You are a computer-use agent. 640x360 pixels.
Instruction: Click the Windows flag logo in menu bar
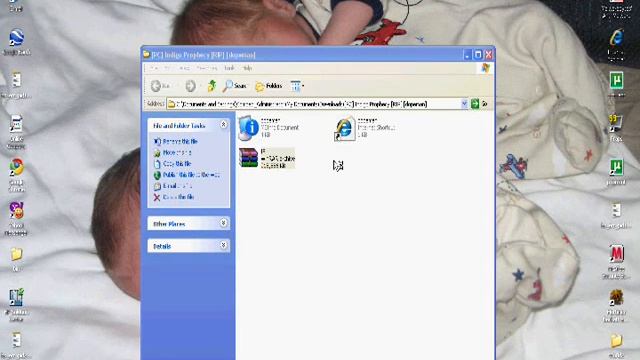pos(485,68)
